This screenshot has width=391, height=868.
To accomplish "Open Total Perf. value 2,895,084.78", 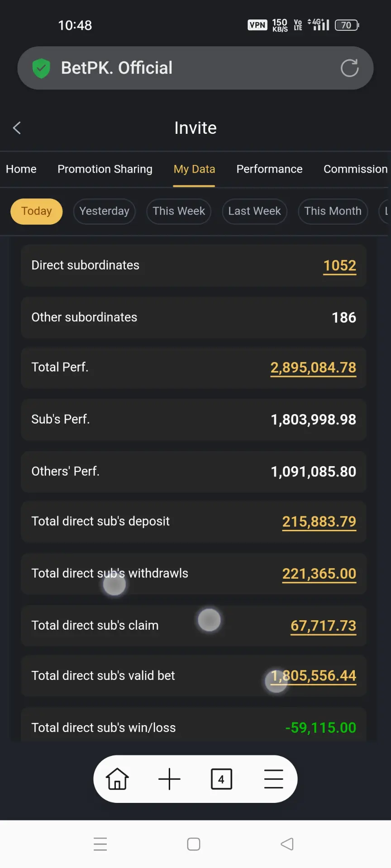I will coord(313,368).
